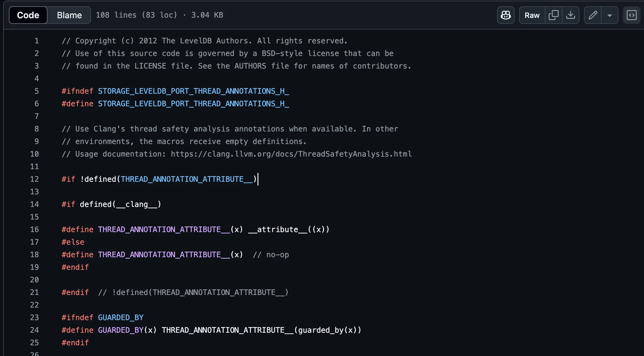Click GUARDED_BY symbol on ifndef line
Image resolution: width=644 pixels, height=356 pixels.
(121, 318)
